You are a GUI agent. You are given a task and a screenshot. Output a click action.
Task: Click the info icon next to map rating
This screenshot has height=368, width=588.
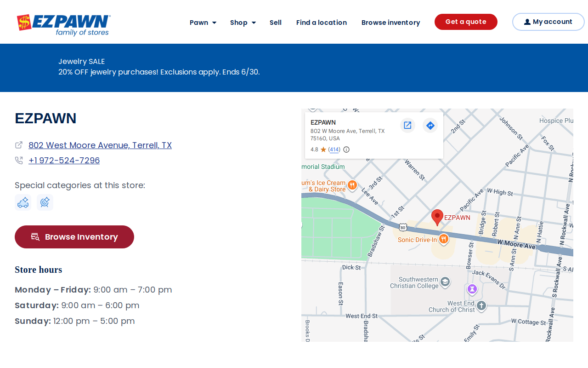tap(346, 149)
